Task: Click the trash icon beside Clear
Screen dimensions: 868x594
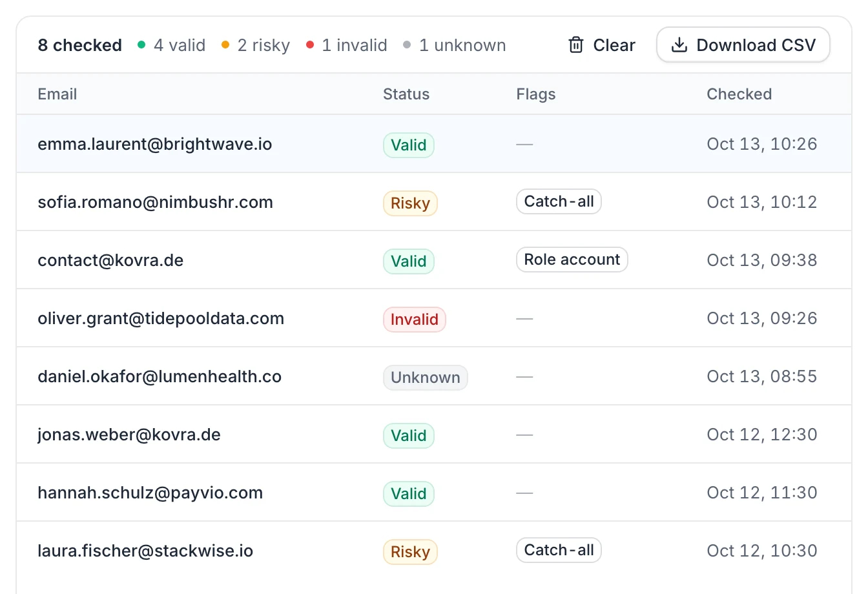Action: tap(575, 45)
